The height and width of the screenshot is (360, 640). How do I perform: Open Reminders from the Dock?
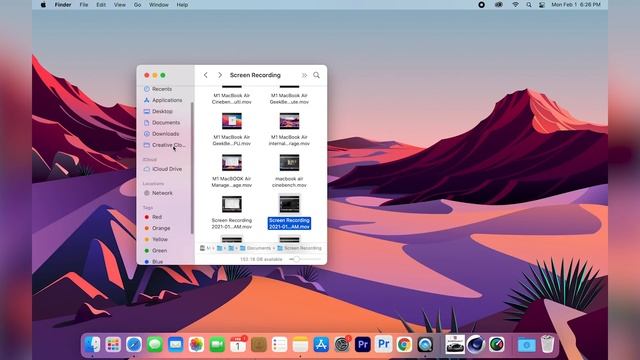[280, 344]
